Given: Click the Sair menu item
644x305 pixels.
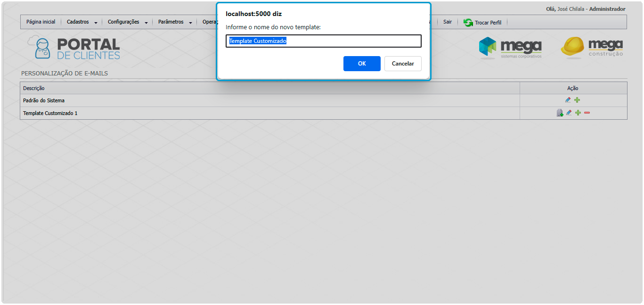Looking at the screenshot, I should tap(448, 22).
